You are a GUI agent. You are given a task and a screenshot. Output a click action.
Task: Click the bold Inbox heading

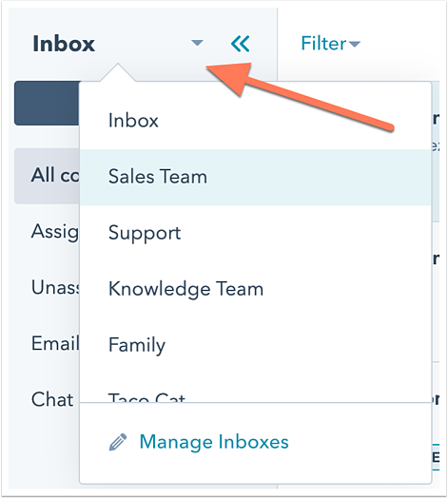click(64, 44)
